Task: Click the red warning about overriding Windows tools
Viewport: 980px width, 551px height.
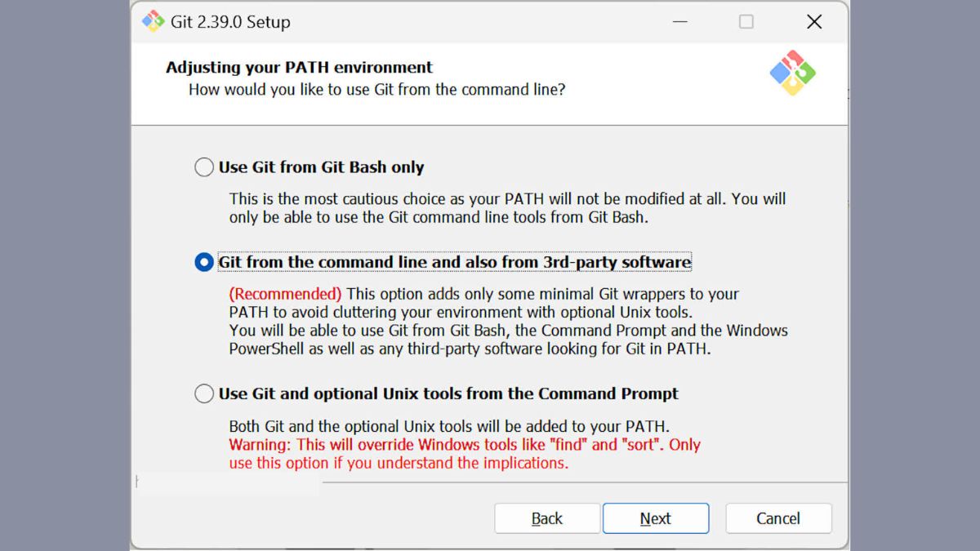Action: click(464, 445)
